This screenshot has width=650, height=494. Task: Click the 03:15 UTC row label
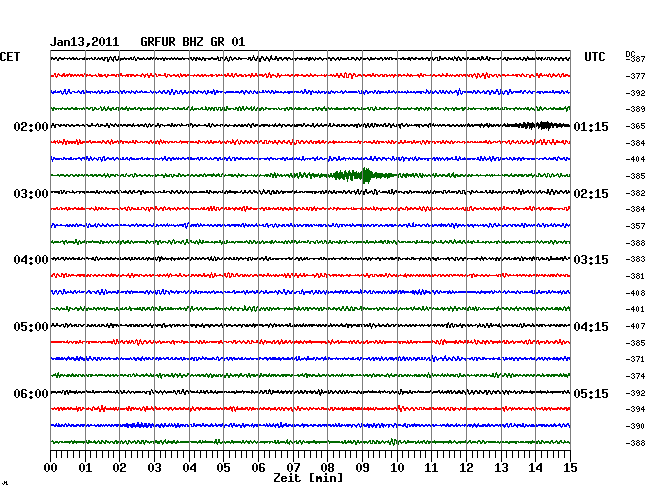(x=591, y=260)
